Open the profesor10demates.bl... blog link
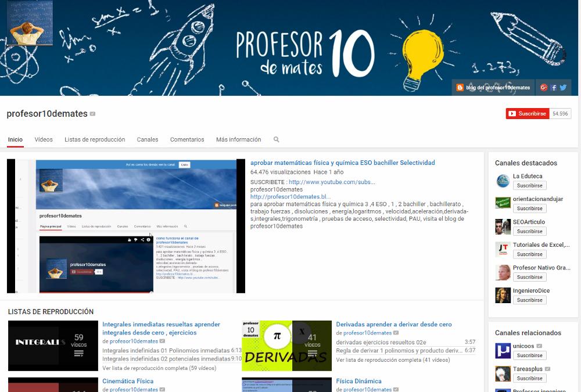Image resolution: width=581 pixels, height=392 pixels. (x=290, y=197)
